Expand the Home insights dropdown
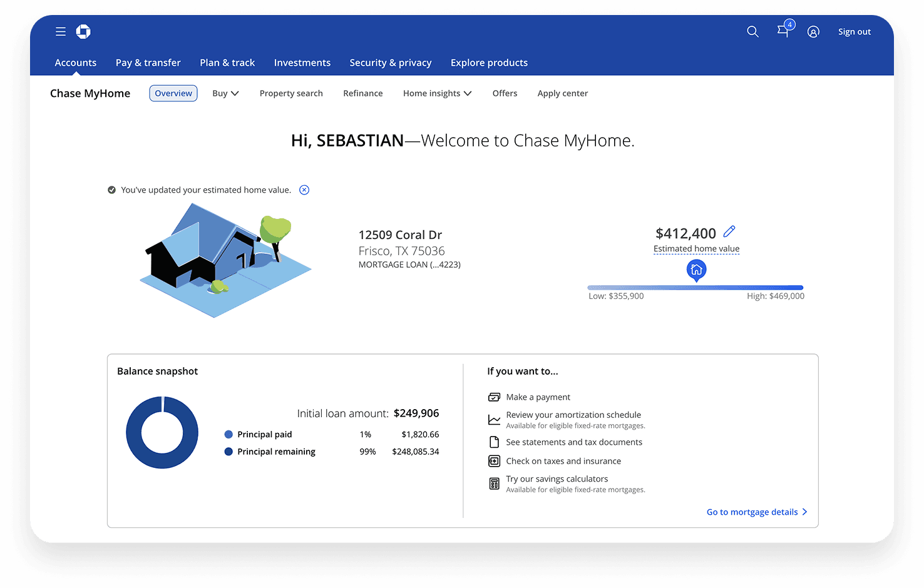 pyautogui.click(x=438, y=93)
